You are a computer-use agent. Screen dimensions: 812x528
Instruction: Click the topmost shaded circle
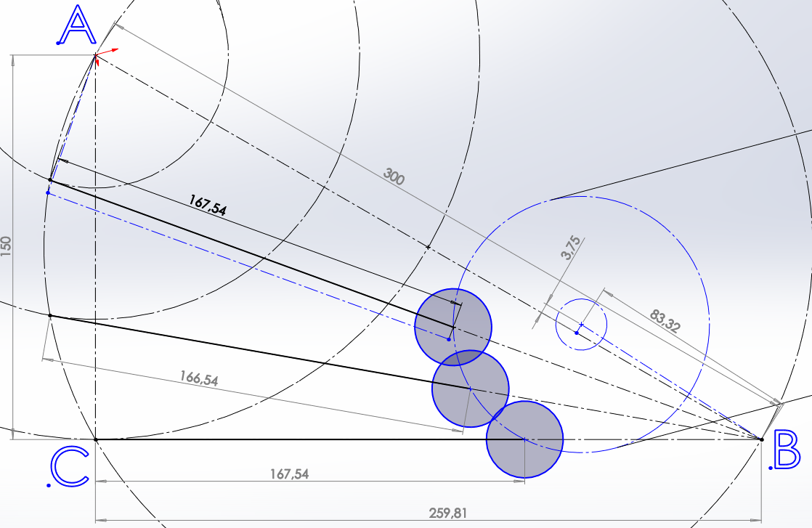tap(453, 327)
